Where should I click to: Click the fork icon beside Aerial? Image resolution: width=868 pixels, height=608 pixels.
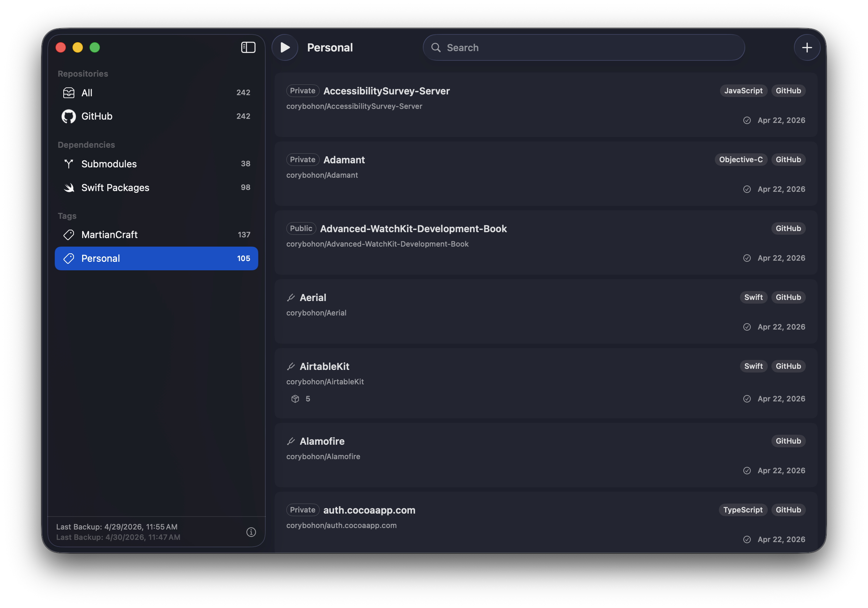coord(291,298)
